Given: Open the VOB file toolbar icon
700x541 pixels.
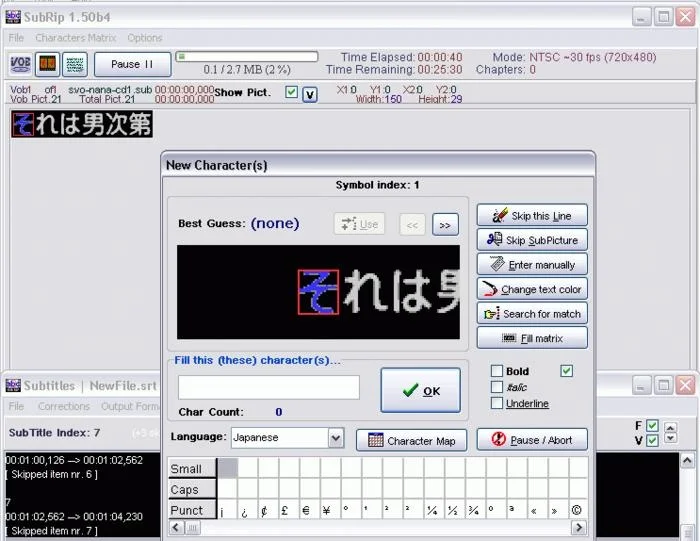Looking at the screenshot, I should tap(20, 64).
